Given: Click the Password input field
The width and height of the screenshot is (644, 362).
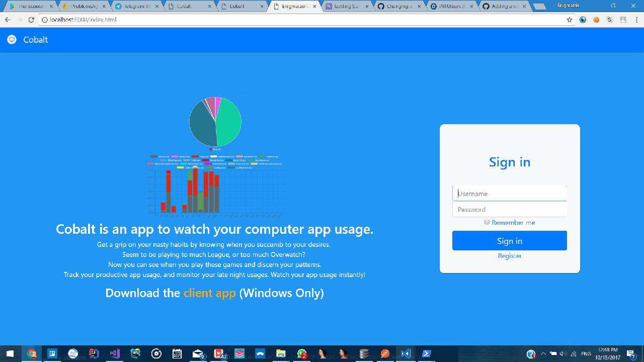Looking at the screenshot, I should click(x=510, y=209).
